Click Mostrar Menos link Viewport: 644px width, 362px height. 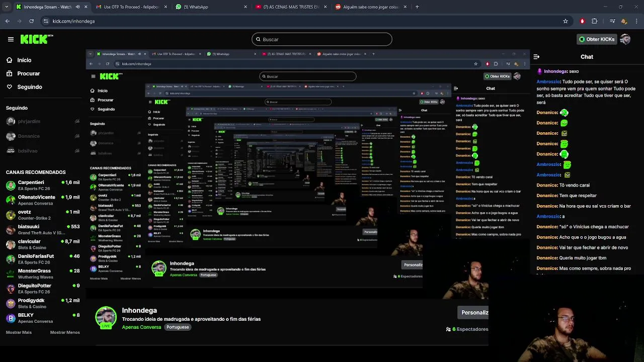(x=65, y=332)
